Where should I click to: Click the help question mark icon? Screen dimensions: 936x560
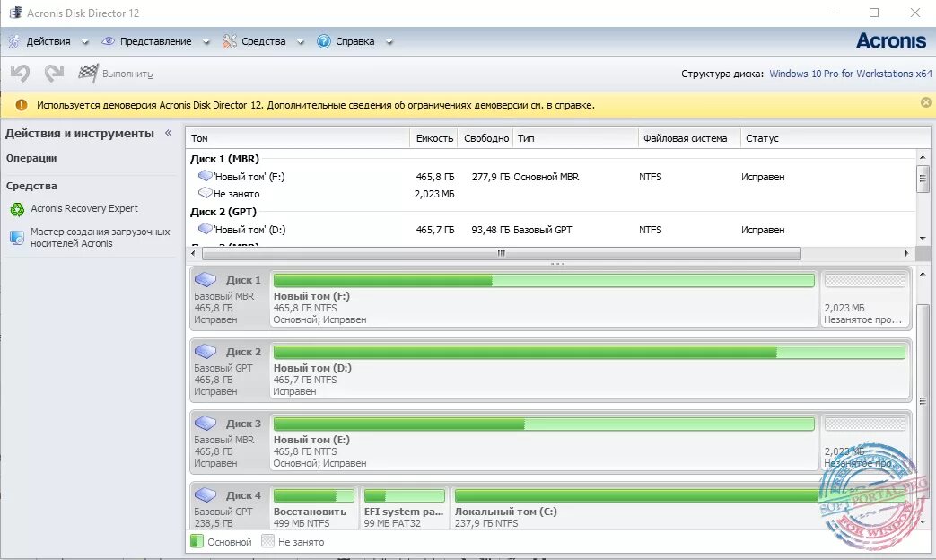pyautogui.click(x=324, y=41)
